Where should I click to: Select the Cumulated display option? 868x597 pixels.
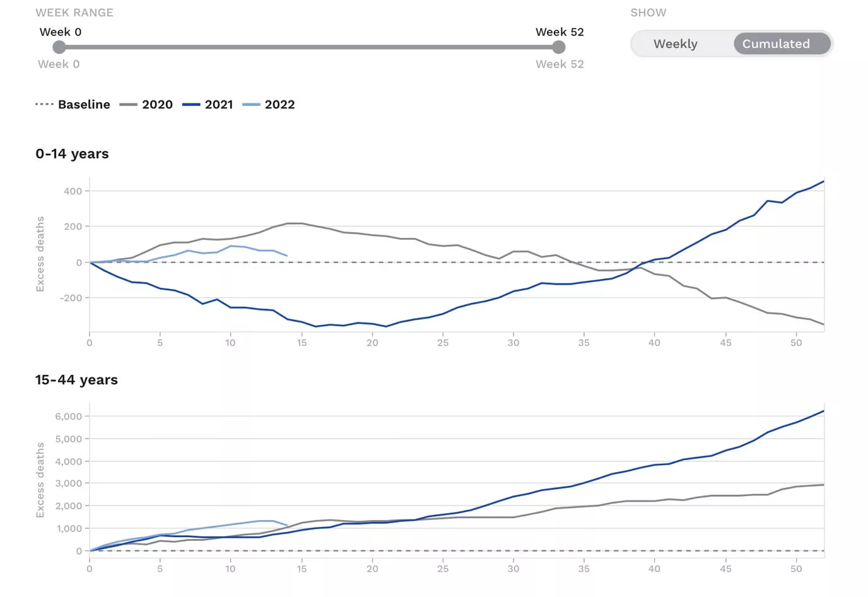click(x=776, y=44)
